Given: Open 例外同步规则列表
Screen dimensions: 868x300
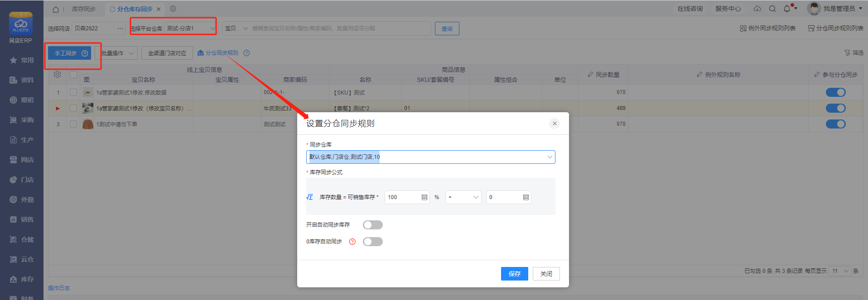Looking at the screenshot, I should 768,28.
